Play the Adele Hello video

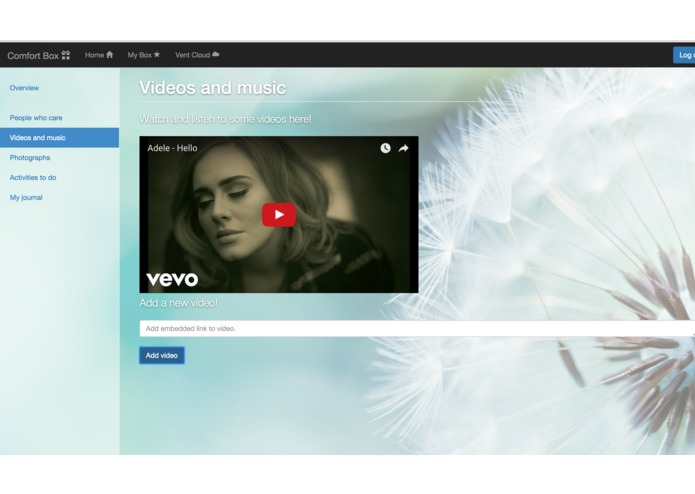coord(279,215)
